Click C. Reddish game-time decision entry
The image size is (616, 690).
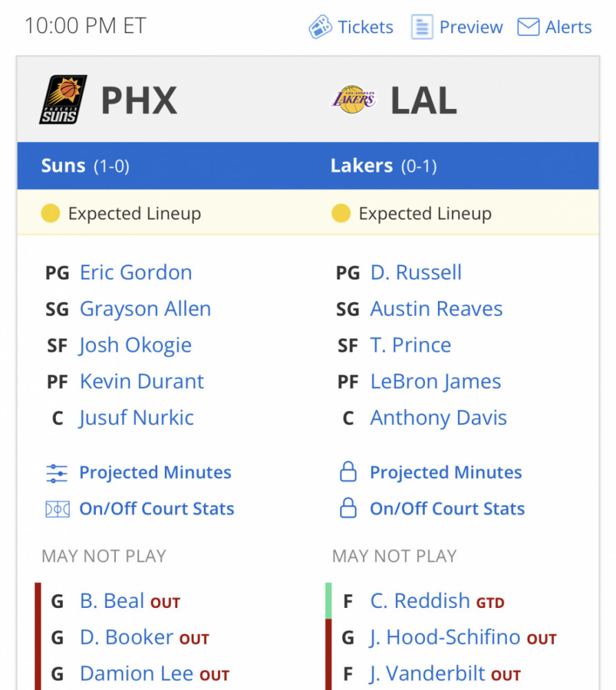coord(420,601)
